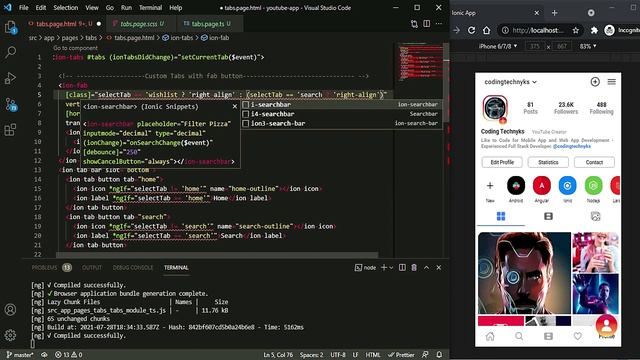Open Extensions view
640x360 pixels.
[10, 130]
